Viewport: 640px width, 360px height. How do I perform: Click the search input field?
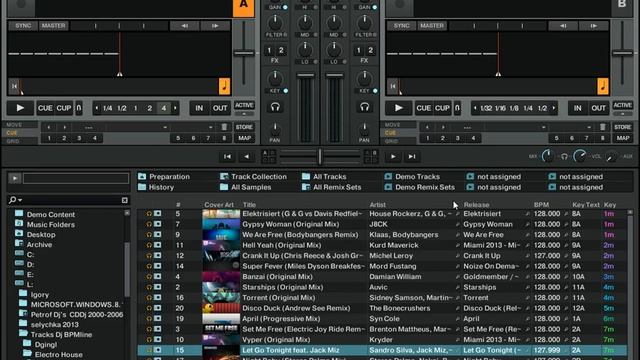(71, 200)
